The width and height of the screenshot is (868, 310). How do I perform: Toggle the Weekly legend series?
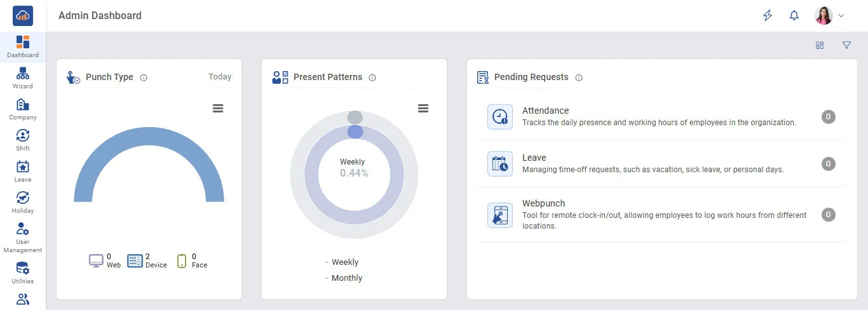click(344, 262)
